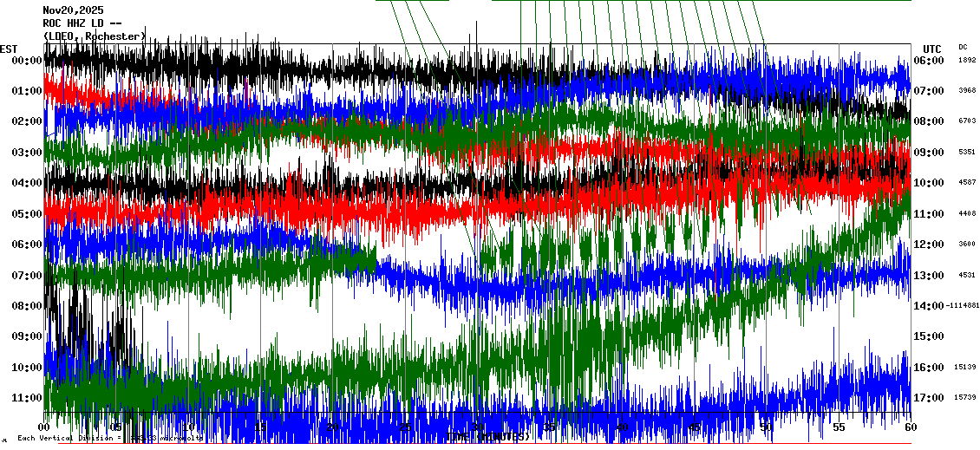Click the Nov20,2025 date label
980x450 pixels.
coord(73,10)
